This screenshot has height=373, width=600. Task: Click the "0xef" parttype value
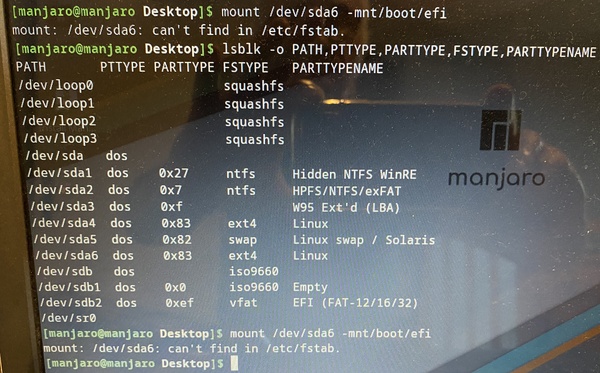pos(179,303)
